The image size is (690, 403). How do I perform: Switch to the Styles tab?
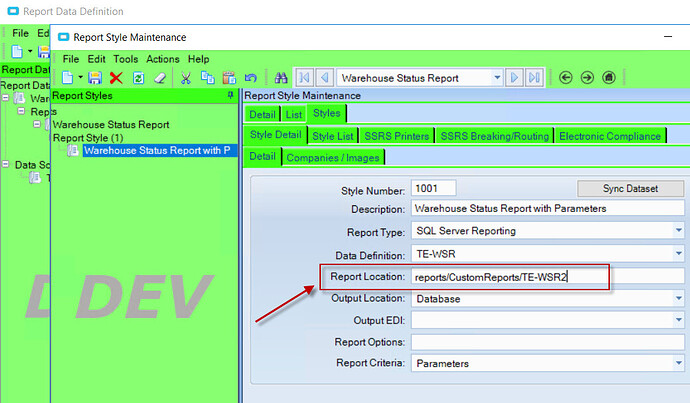tap(327, 113)
